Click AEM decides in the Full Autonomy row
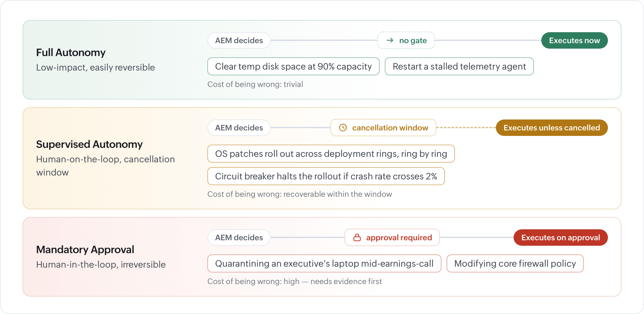 coord(239,40)
